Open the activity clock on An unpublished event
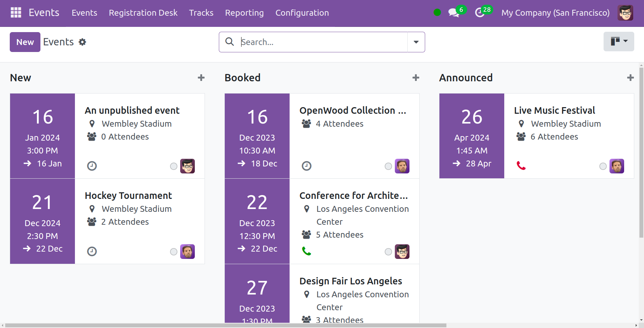 click(92, 166)
